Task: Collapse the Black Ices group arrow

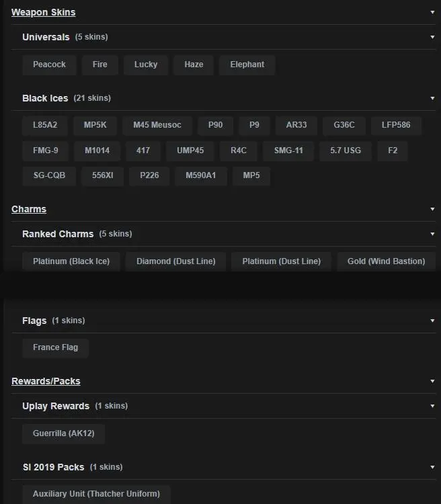Action: tap(432, 98)
